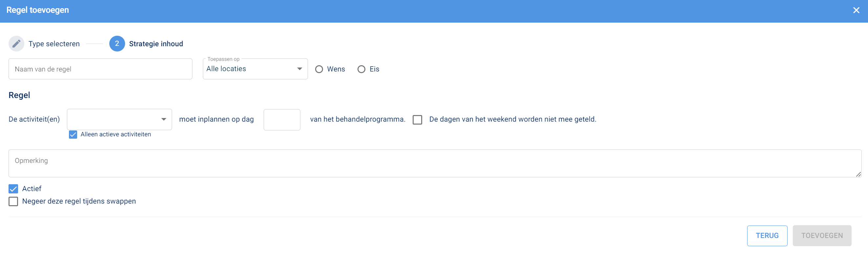This screenshot has height=257, width=868.
Task: Uncheck Alleen actieve activiteiten
Action: (73, 134)
